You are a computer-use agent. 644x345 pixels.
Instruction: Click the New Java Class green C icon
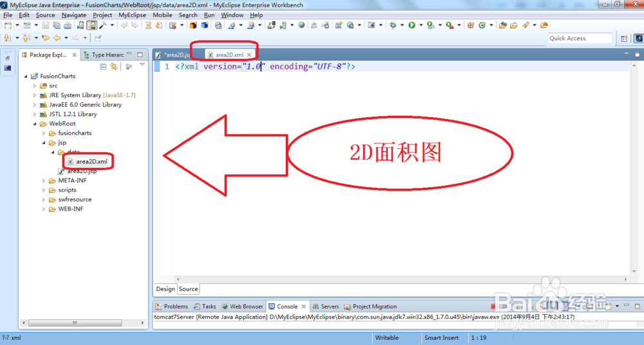coord(482,25)
